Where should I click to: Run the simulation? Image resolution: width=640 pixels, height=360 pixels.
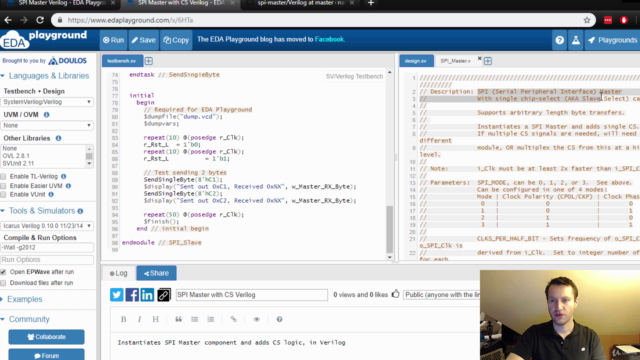tap(113, 40)
